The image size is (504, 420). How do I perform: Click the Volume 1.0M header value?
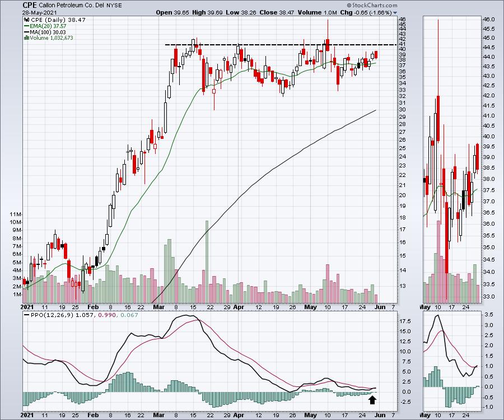tap(318, 12)
